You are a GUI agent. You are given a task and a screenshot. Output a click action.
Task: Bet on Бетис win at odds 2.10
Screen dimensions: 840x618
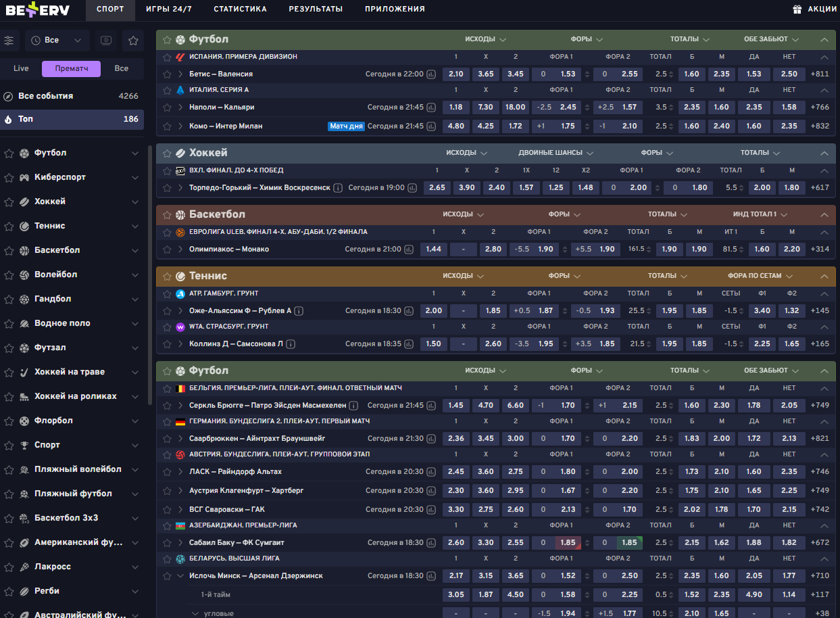pyautogui.click(x=456, y=74)
